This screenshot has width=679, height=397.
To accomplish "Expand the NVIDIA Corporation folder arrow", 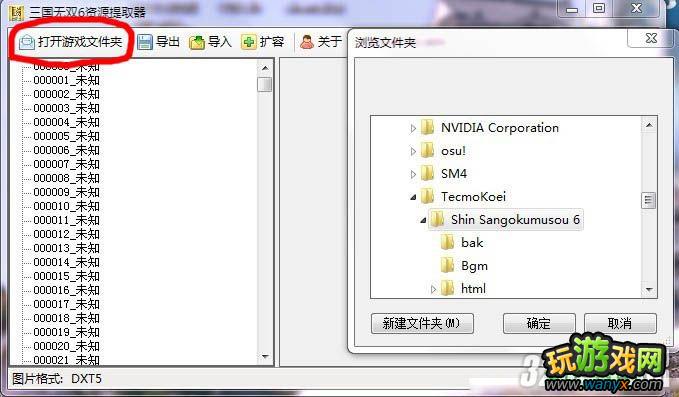I will pyautogui.click(x=413, y=128).
